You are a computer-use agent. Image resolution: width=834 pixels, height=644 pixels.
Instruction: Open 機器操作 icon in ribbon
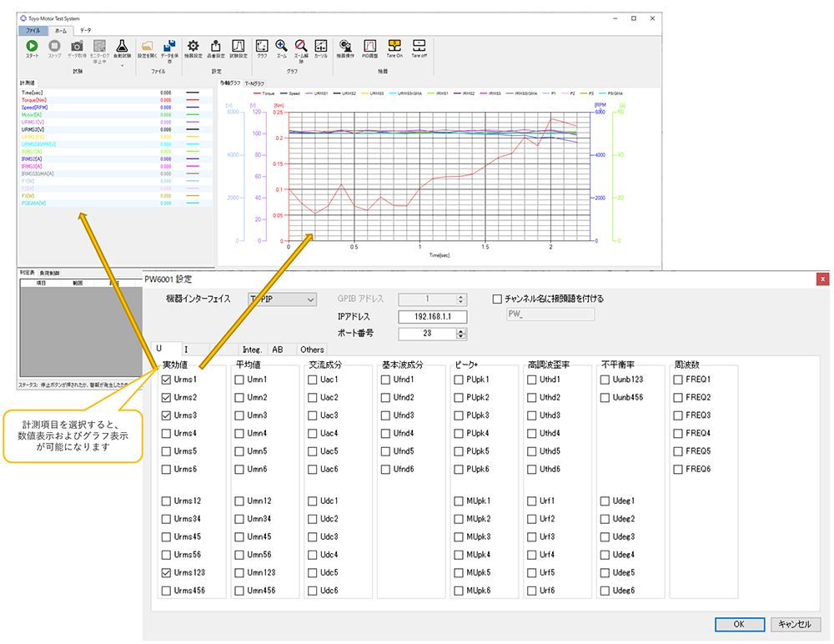(345, 46)
